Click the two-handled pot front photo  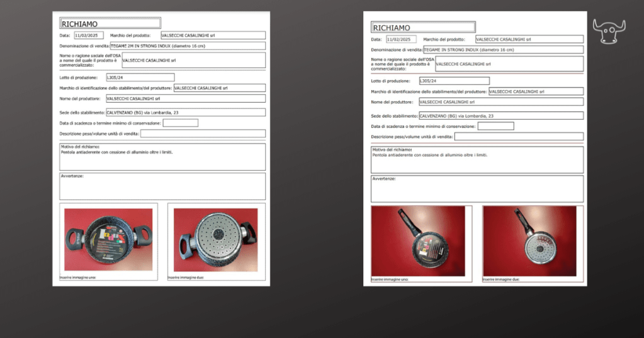point(108,240)
